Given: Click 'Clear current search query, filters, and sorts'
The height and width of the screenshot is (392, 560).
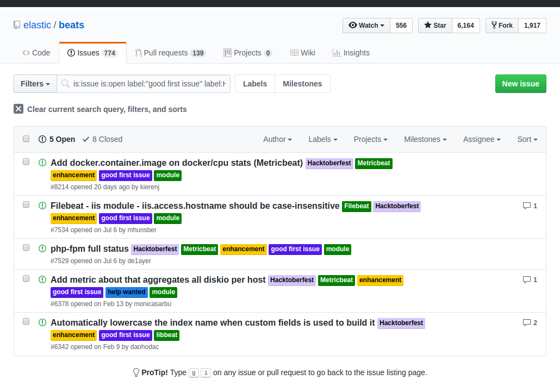Looking at the screenshot, I should [x=107, y=109].
